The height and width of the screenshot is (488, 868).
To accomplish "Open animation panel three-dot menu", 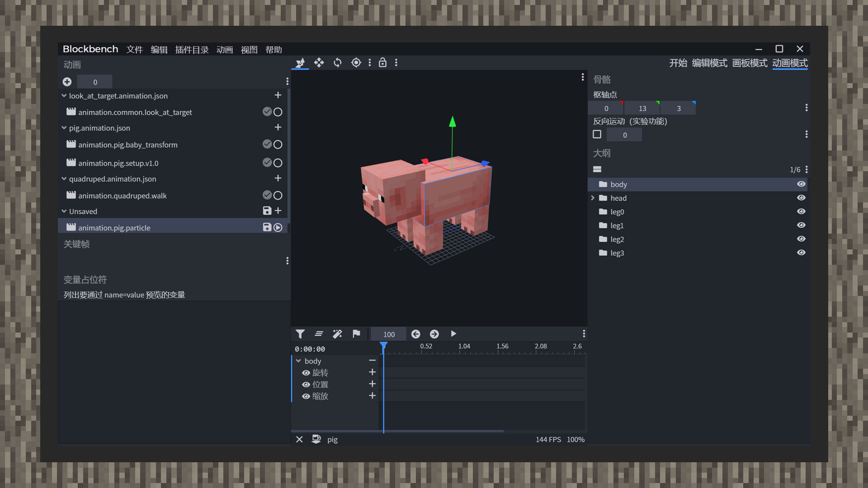I will 287,81.
